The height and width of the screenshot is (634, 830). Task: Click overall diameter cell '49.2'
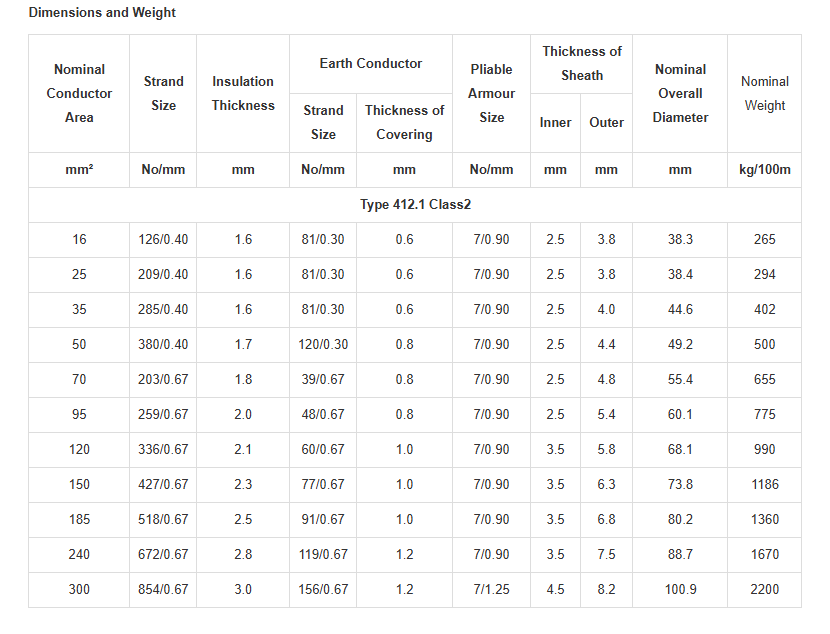click(680, 345)
